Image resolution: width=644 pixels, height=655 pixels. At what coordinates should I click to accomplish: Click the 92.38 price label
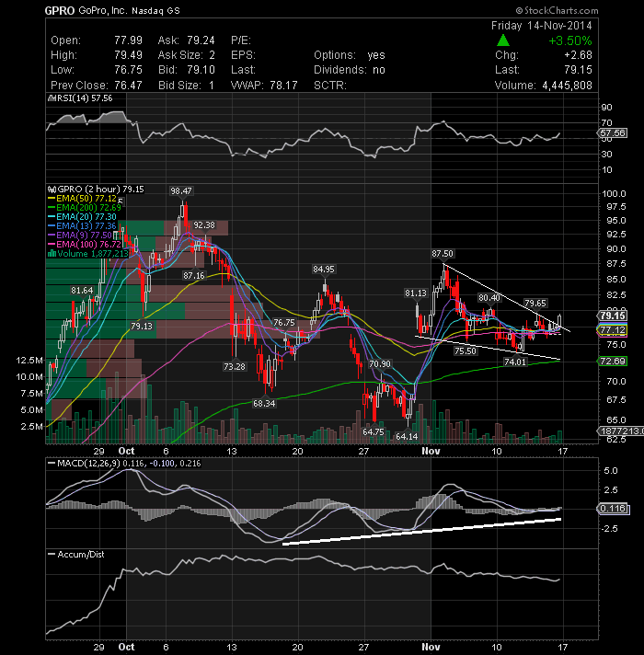pos(204,225)
